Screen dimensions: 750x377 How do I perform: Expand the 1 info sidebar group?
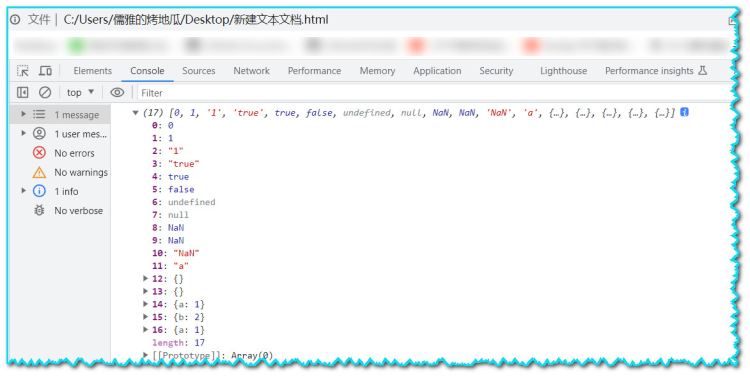23,190
